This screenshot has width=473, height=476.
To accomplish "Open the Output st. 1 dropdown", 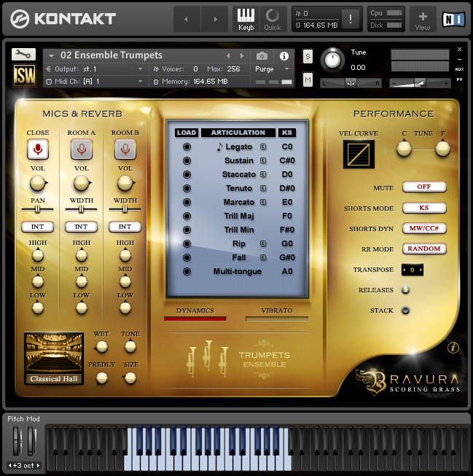I will coord(95,69).
